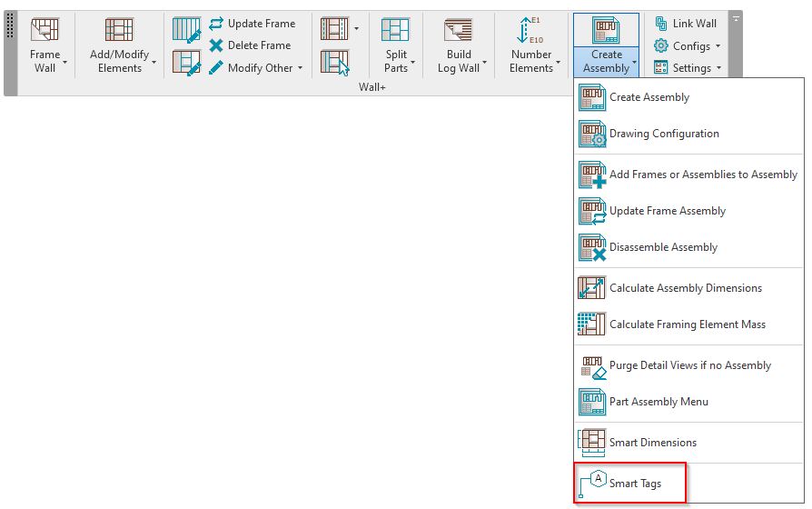This screenshot has width=812, height=509.
Task: Click the Create Assembly ribbon icon
Action: (x=606, y=30)
